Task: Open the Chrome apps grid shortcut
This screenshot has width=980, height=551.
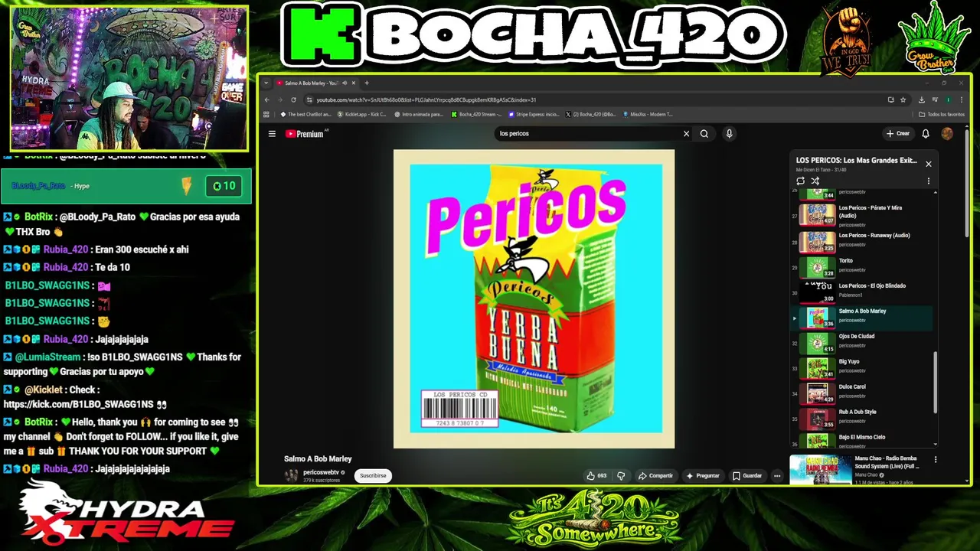Action: tap(266, 115)
